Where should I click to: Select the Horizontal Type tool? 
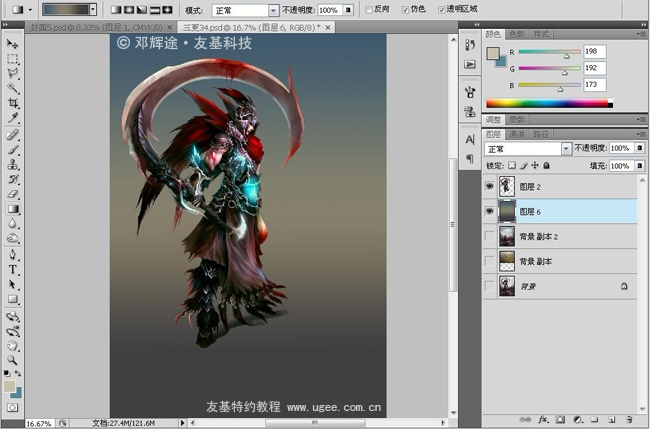12,269
